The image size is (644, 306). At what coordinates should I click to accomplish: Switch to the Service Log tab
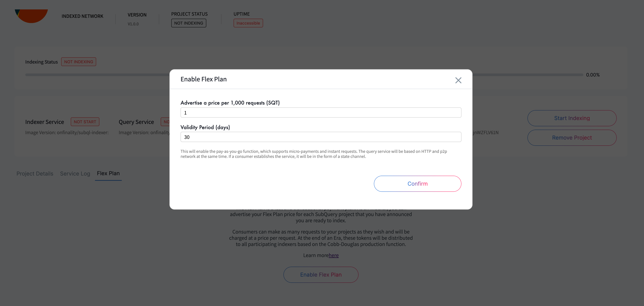pos(75,174)
